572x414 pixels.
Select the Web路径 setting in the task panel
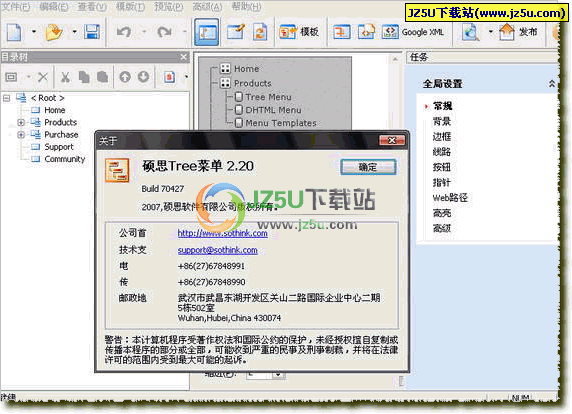[x=450, y=198]
